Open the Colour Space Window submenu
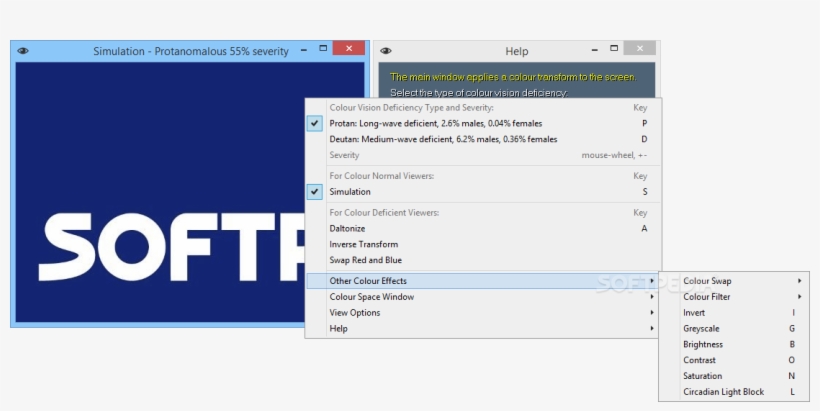 [372, 297]
